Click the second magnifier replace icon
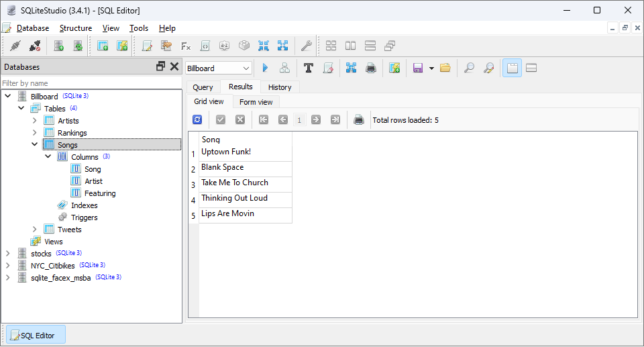Viewport: 644px width, 347px height. point(488,68)
